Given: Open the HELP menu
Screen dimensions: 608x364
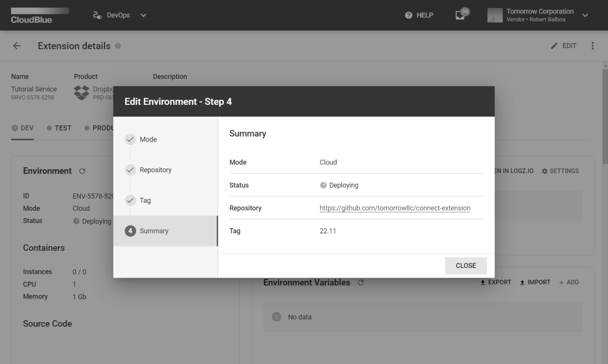Looking at the screenshot, I should (x=419, y=15).
